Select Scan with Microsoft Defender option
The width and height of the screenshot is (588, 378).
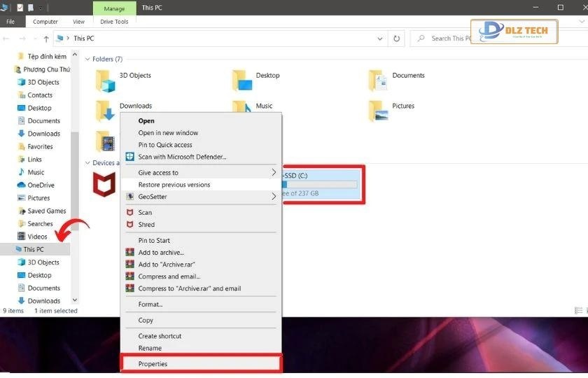tap(182, 157)
